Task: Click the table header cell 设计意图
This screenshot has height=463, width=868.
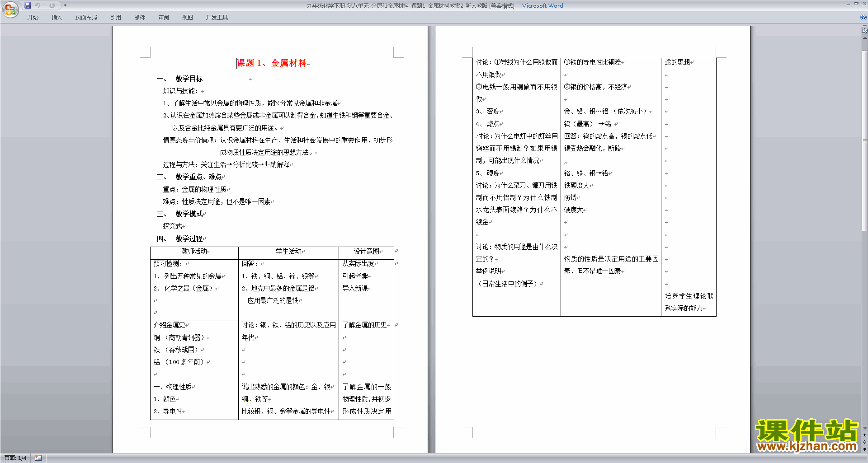Action: [x=366, y=251]
